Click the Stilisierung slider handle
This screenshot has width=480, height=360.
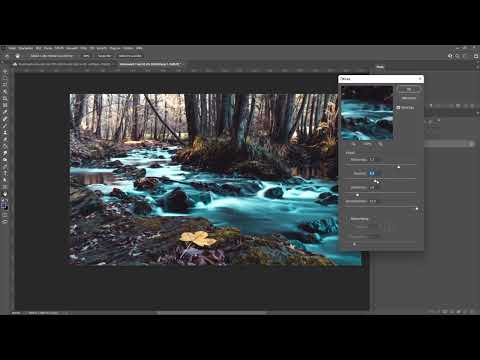click(x=398, y=167)
